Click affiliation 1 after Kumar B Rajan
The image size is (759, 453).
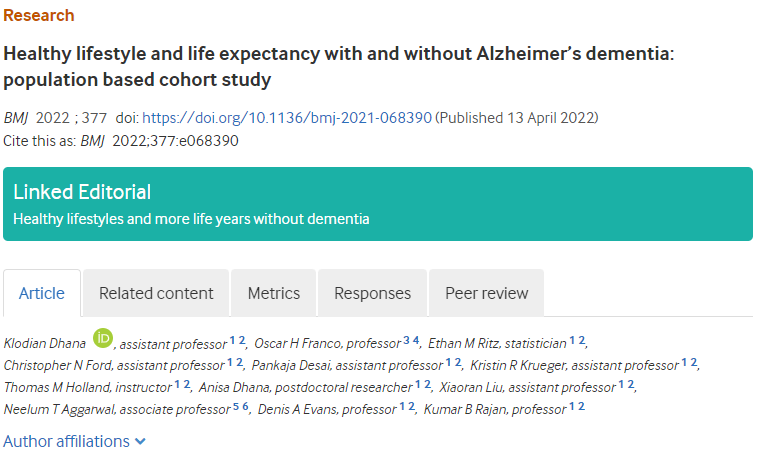(x=572, y=407)
